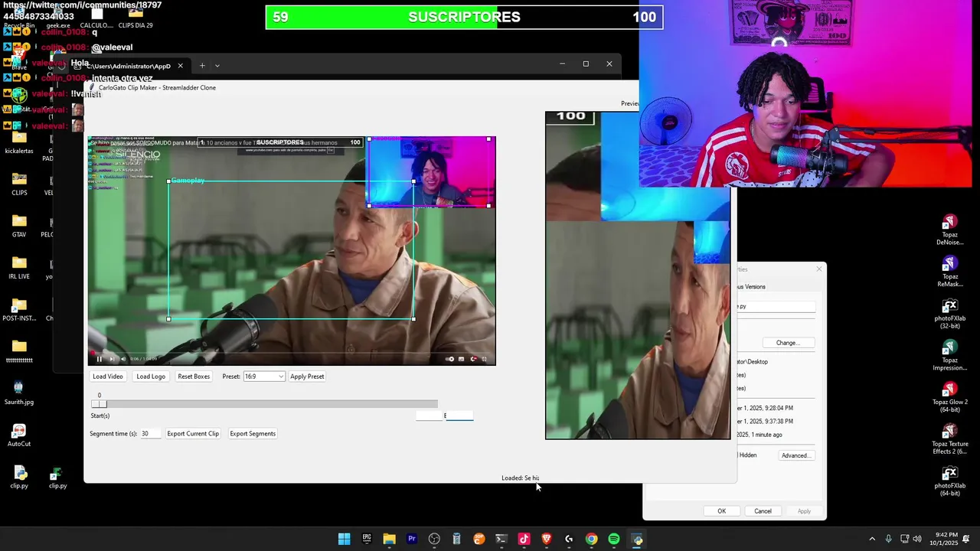Open Spotify from the taskbar

614,539
